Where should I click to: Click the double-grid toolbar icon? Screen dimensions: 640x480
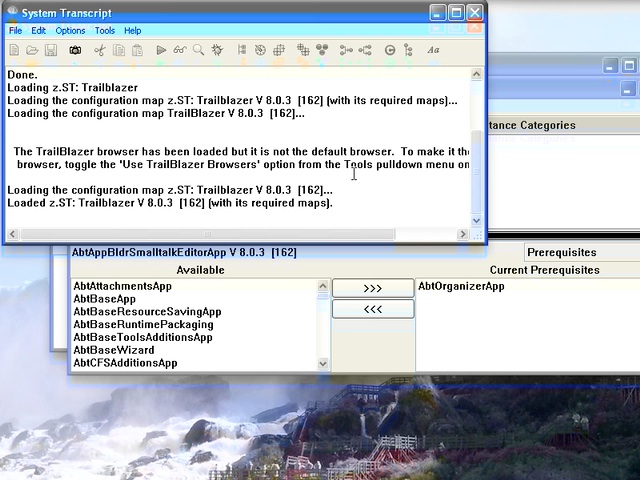click(x=303, y=50)
